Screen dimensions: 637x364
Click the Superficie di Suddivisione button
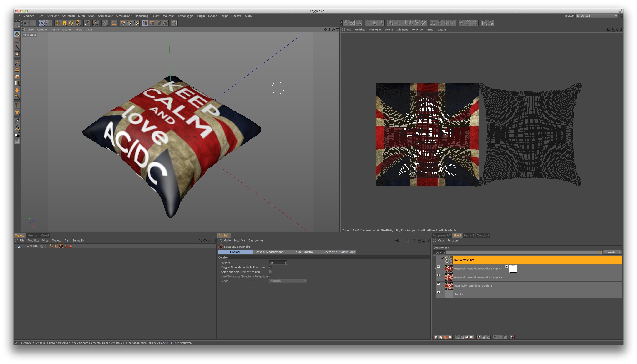pyautogui.click(x=339, y=252)
